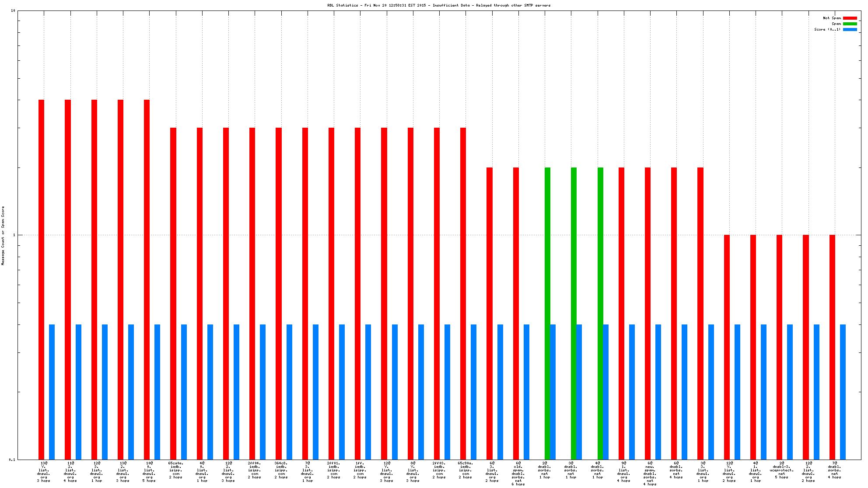Click the x-axis label 364c8.iadb.isipp.com

pyautogui.click(x=281, y=470)
